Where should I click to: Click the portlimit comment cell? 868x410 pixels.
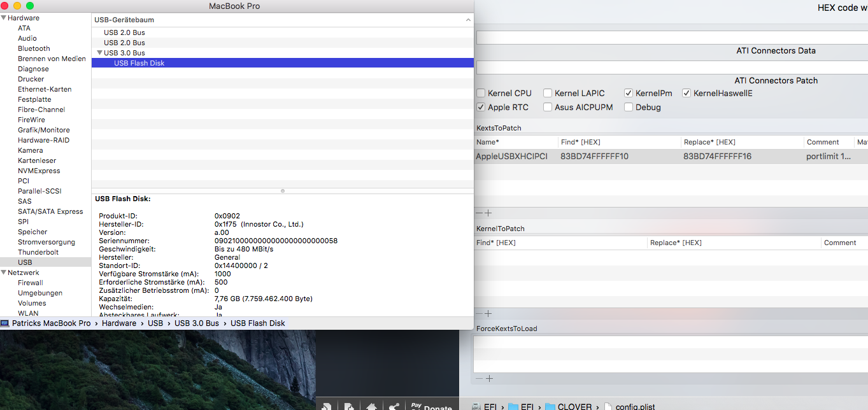click(829, 157)
